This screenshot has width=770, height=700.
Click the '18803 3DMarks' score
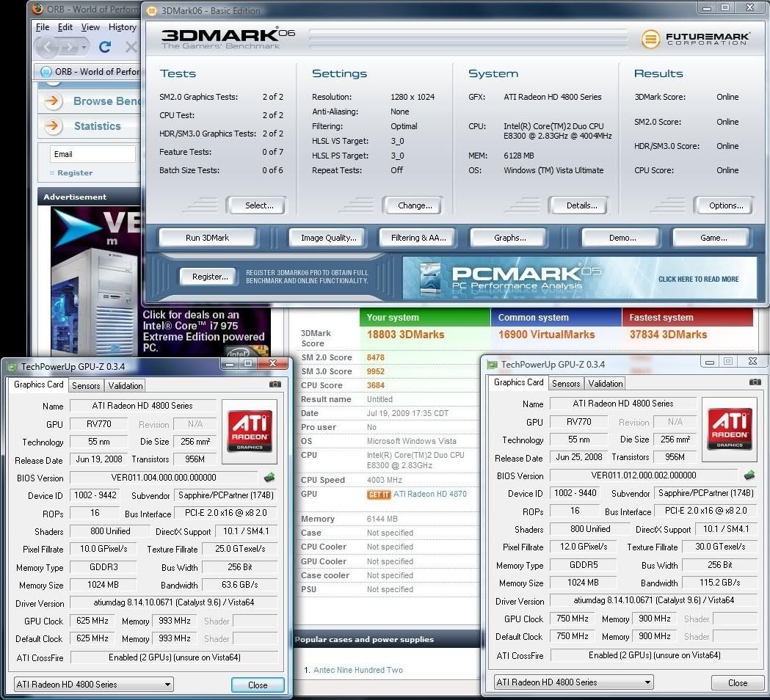[x=406, y=335]
